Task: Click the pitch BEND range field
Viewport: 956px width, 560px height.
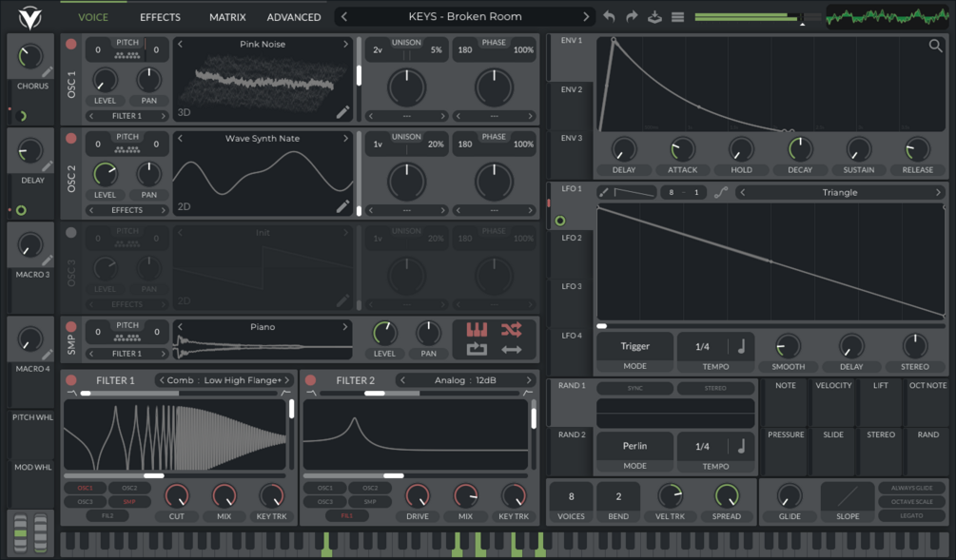Action: (x=618, y=496)
